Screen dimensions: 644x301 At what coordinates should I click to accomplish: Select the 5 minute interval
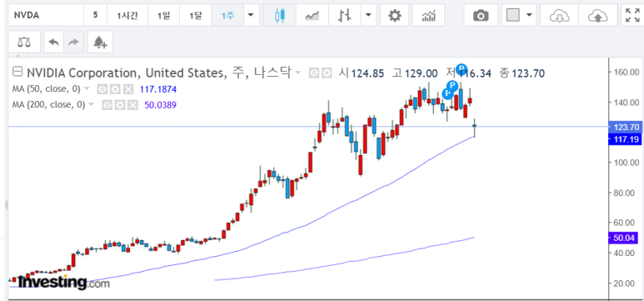(95, 15)
